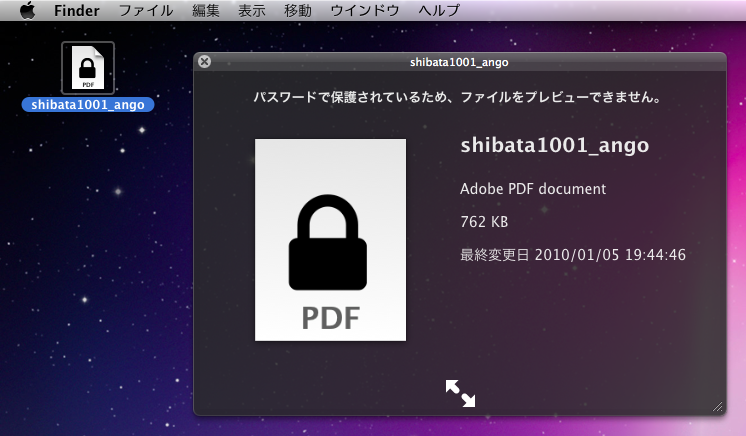This screenshot has height=436, width=746.
Task: Click the Adobe PDF document type text
Action: (x=533, y=188)
